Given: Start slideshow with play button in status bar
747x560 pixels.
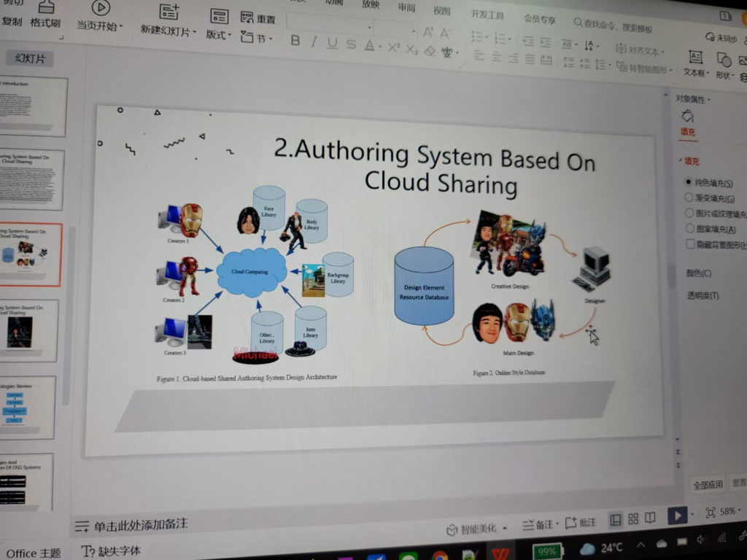Looking at the screenshot, I should [x=677, y=516].
